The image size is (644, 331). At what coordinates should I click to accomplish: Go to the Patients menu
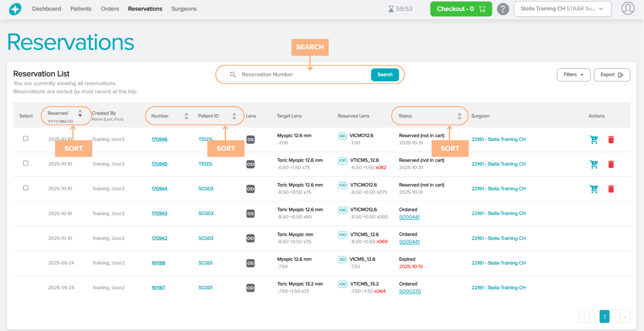click(81, 9)
